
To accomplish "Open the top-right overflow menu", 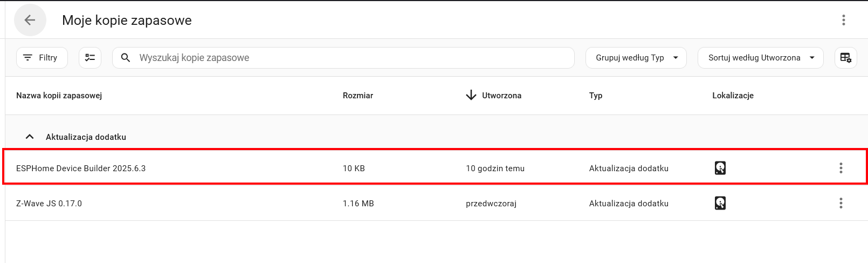I will tap(843, 20).
